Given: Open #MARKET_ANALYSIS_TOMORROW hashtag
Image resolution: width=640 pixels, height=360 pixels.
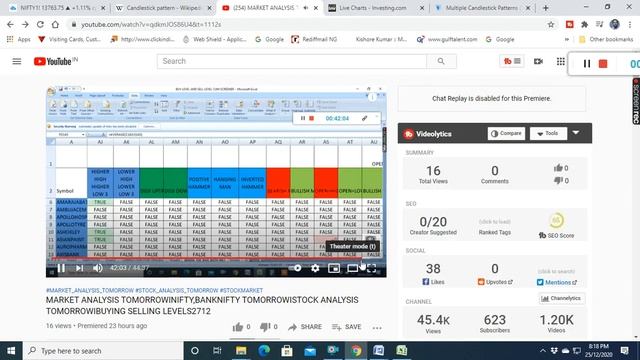Looking at the screenshot, I should coord(90,290).
